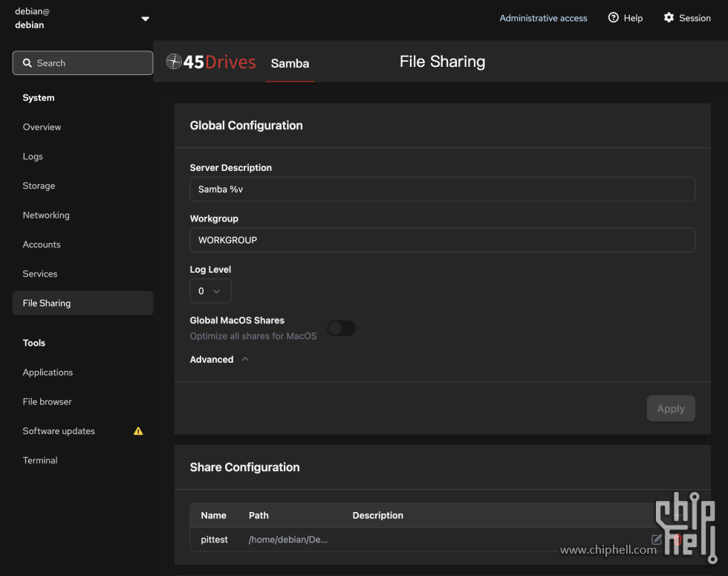Open the Log Level dropdown
728x576 pixels.
point(210,291)
